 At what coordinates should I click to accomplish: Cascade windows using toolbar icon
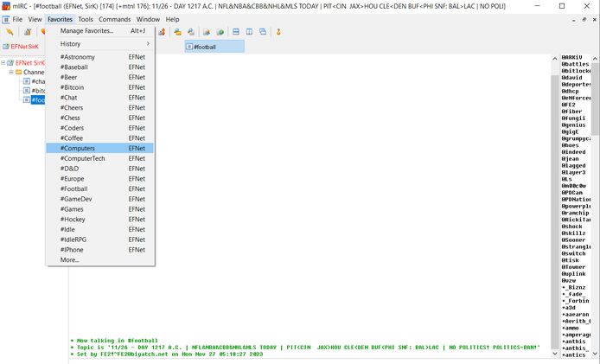coord(263,32)
